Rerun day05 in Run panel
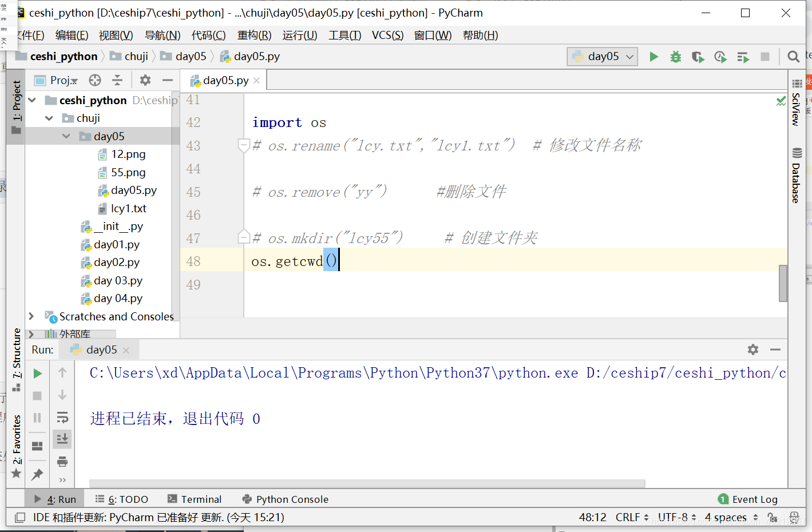This screenshot has height=532, width=812. (37, 374)
